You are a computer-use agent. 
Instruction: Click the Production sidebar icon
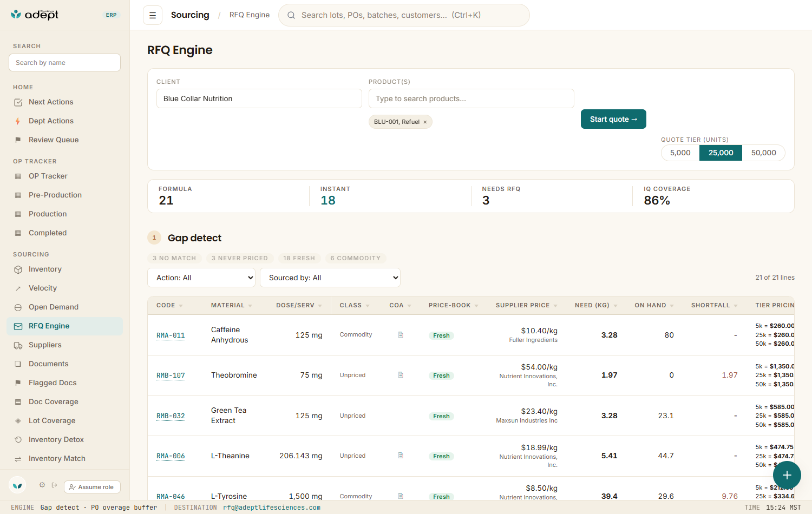click(18, 214)
